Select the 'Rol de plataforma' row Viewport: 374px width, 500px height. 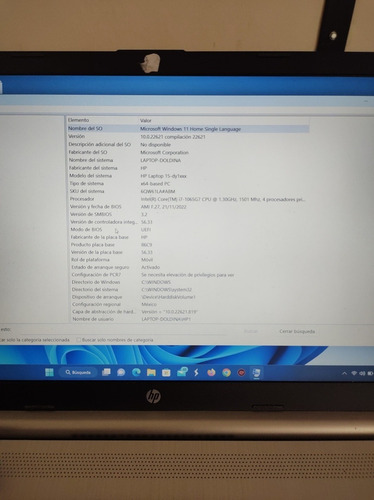click(189, 260)
